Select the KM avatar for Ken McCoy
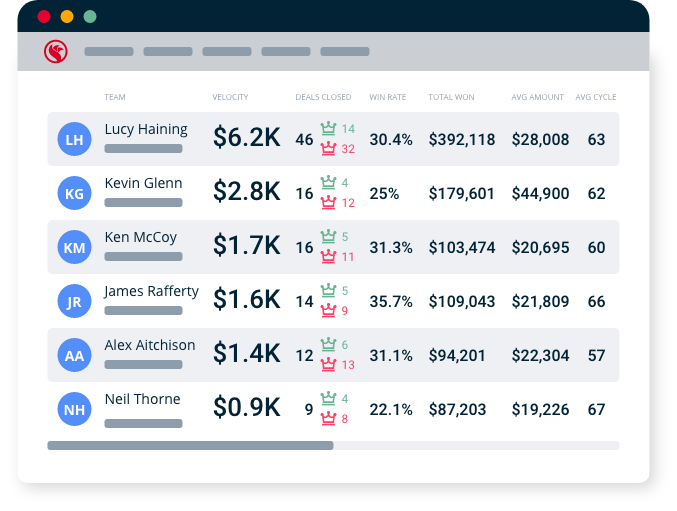Screen dimensions: 677x511 coord(74,247)
